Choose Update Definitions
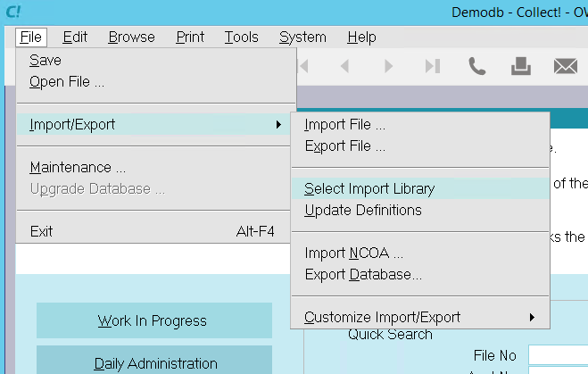Image resolution: width=588 pixels, height=374 pixels. [420, 210]
